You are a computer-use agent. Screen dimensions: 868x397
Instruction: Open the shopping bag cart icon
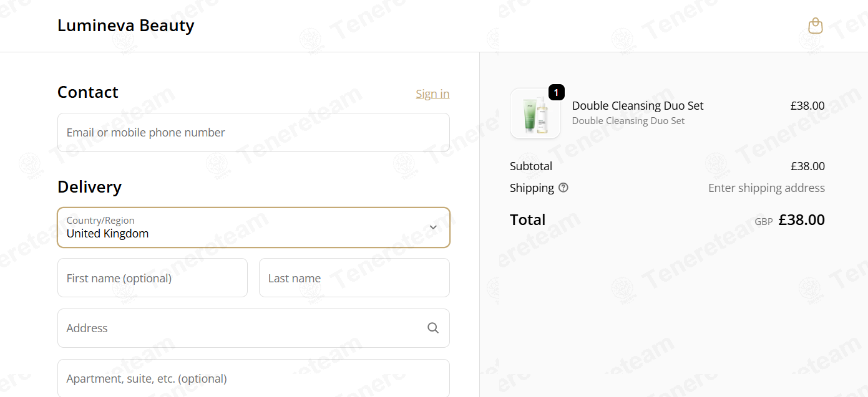[x=815, y=26]
